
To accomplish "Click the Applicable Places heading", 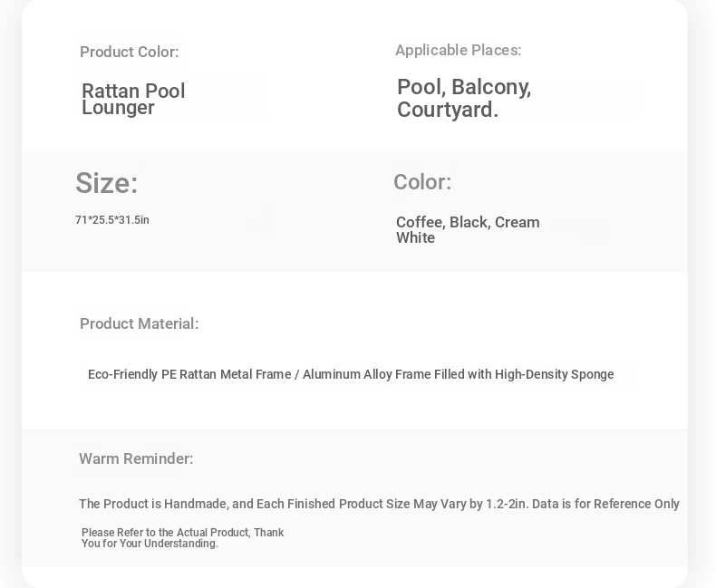I will 458,50.
